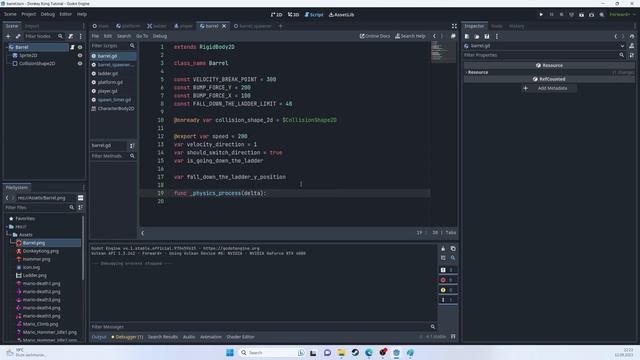Add a new child node
640x360 pixels.
coord(8,36)
